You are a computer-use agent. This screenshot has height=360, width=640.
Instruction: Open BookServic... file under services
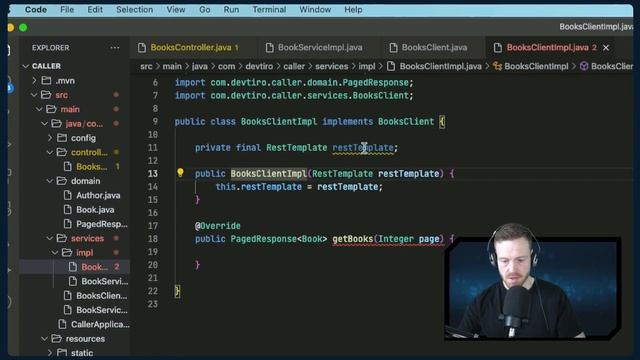coord(102,310)
